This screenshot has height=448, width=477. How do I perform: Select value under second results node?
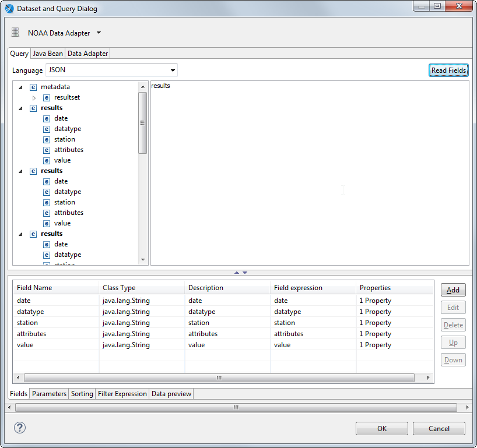(62, 223)
